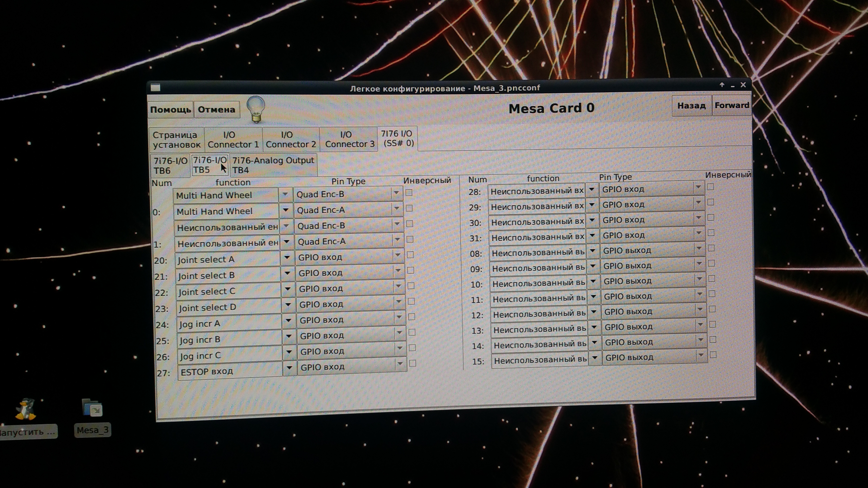Switch to I/O Connector 2 tab

coord(291,140)
